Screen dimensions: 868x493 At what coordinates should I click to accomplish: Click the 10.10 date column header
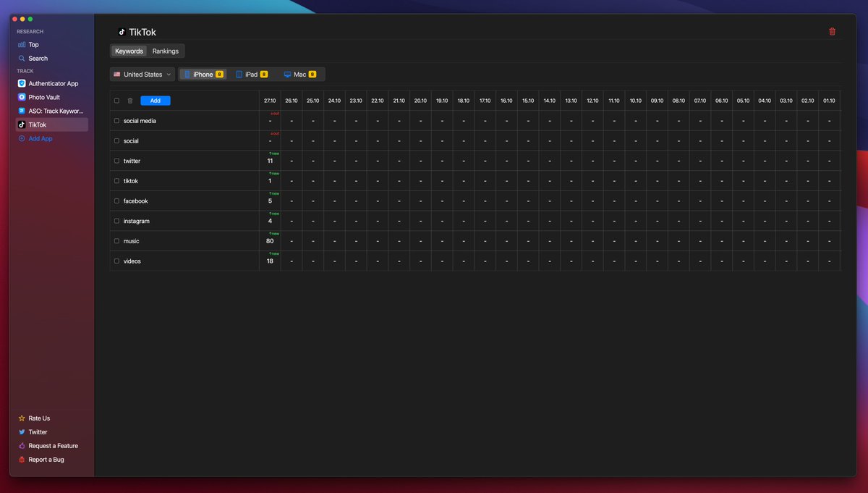pyautogui.click(x=635, y=101)
